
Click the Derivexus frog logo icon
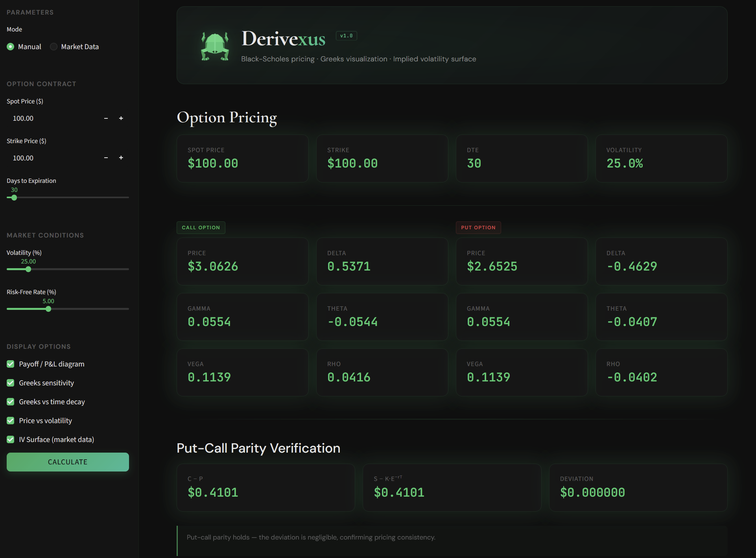pyautogui.click(x=215, y=46)
